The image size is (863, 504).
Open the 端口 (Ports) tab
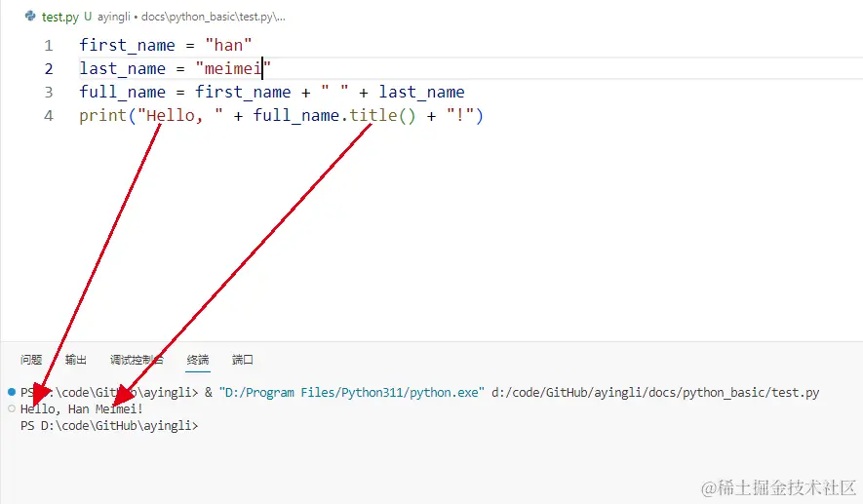click(242, 360)
